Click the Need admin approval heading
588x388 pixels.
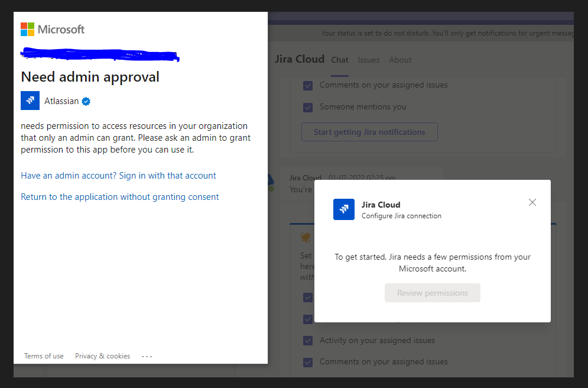[90, 77]
